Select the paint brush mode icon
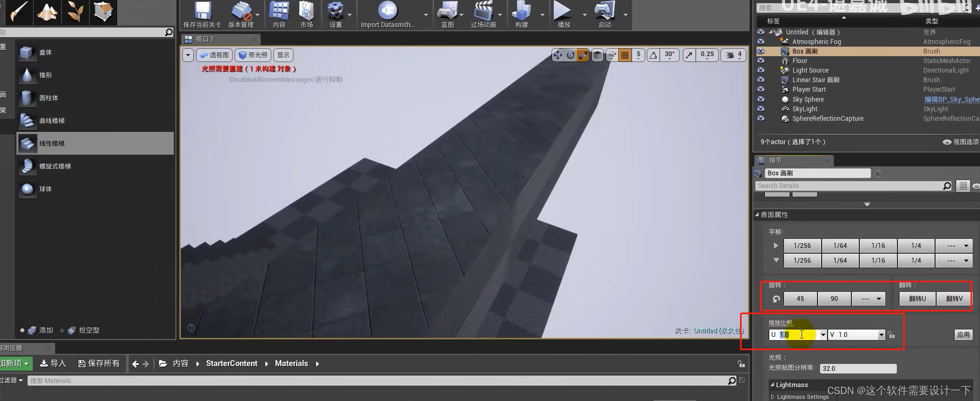 click(x=19, y=12)
